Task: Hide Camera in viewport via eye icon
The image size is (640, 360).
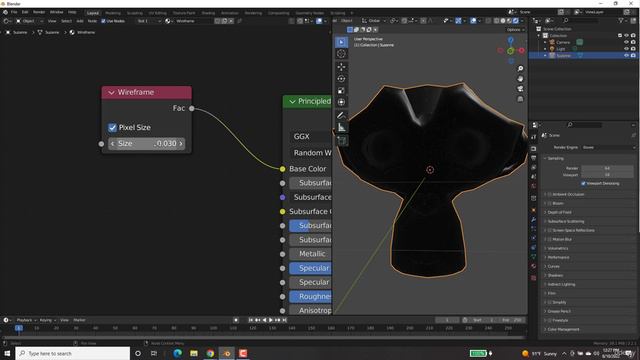Action: 627,42
